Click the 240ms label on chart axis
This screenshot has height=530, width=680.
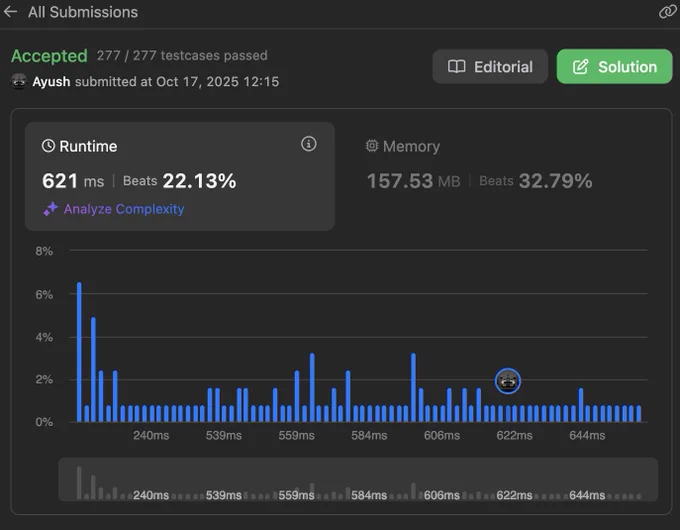click(151, 435)
